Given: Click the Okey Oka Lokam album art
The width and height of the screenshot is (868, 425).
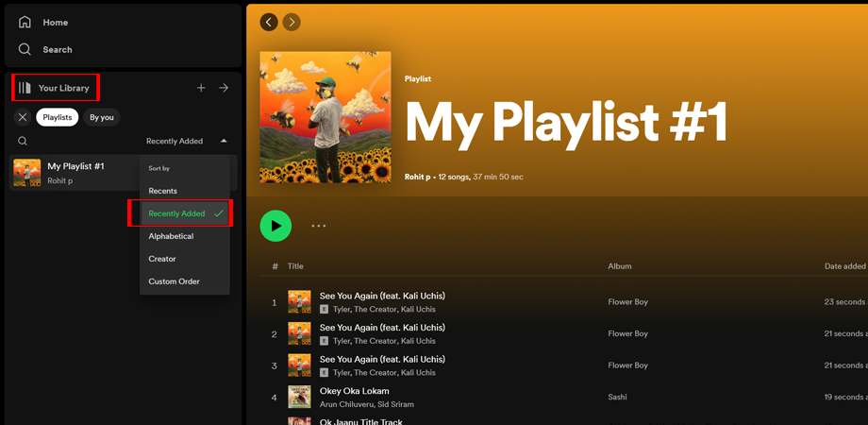Looking at the screenshot, I should pyautogui.click(x=299, y=397).
